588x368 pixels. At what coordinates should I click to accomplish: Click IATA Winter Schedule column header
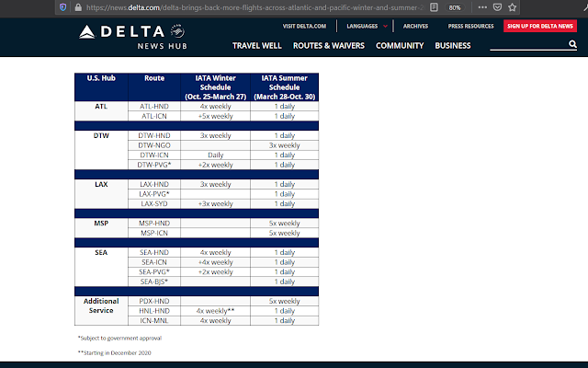tap(215, 87)
